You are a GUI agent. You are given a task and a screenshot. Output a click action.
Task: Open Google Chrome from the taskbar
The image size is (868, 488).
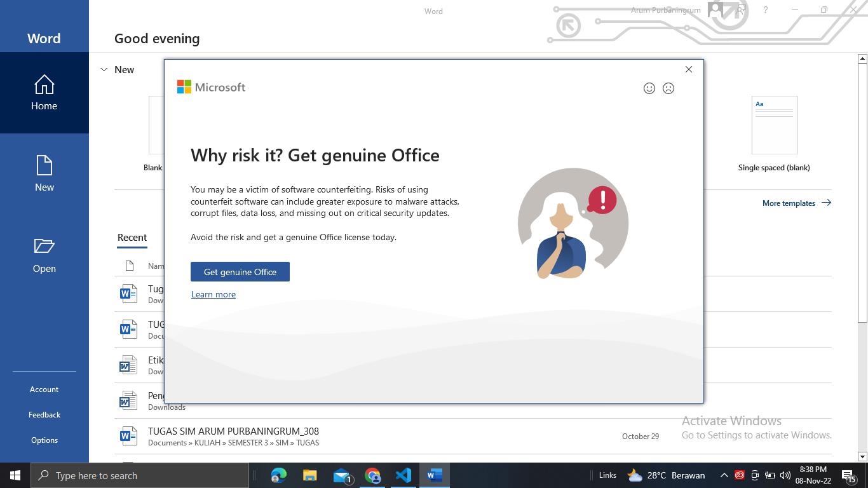coord(372,475)
